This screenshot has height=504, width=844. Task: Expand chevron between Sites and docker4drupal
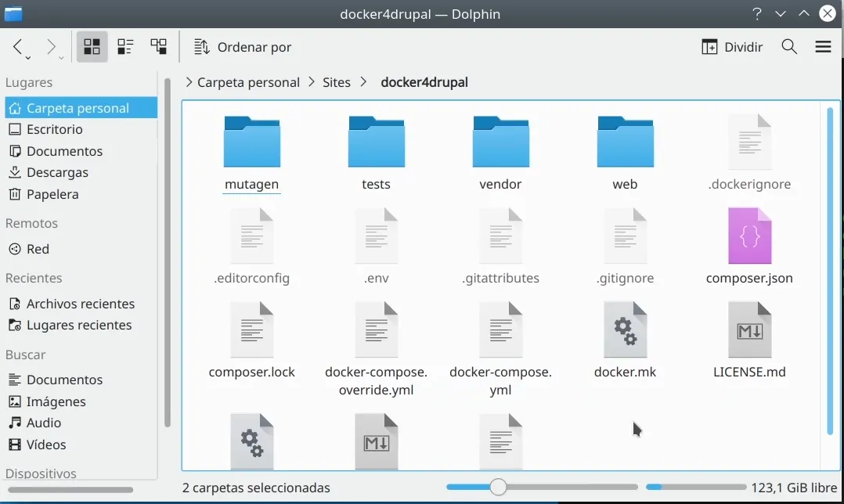(364, 82)
